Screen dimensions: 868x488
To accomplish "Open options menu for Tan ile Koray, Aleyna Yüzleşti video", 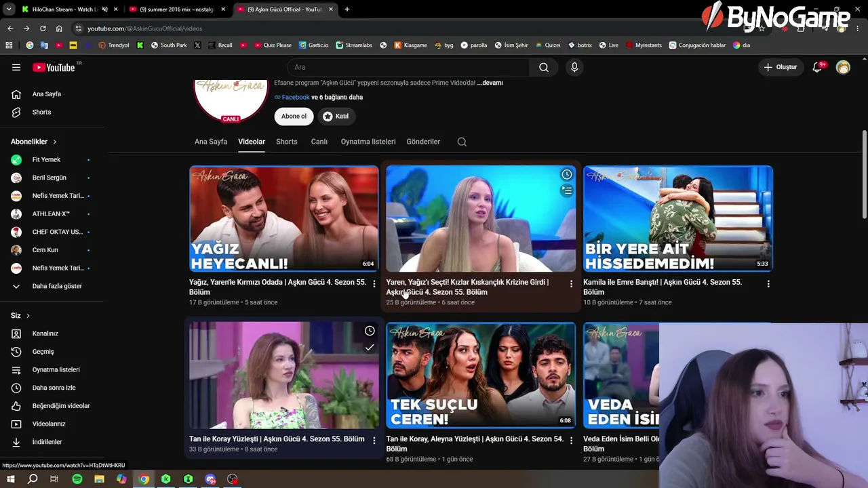I will 571,441.
